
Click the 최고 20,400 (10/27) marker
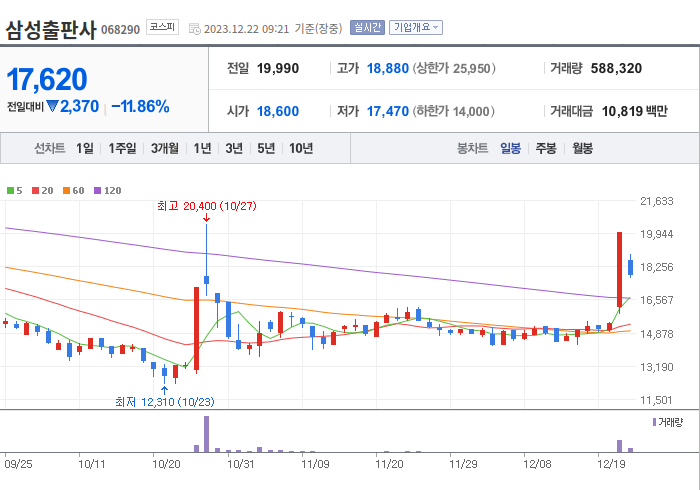click(x=207, y=206)
